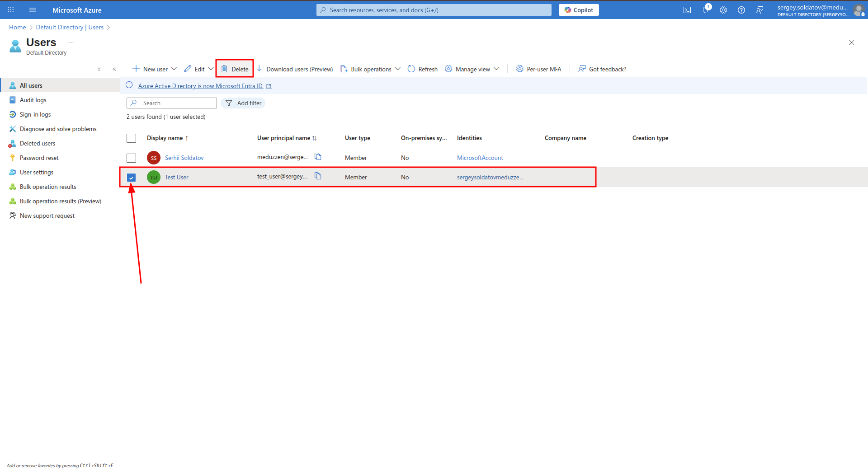868x469 pixels.
Task: Uncheck the Test User row checkbox
Action: pos(132,178)
